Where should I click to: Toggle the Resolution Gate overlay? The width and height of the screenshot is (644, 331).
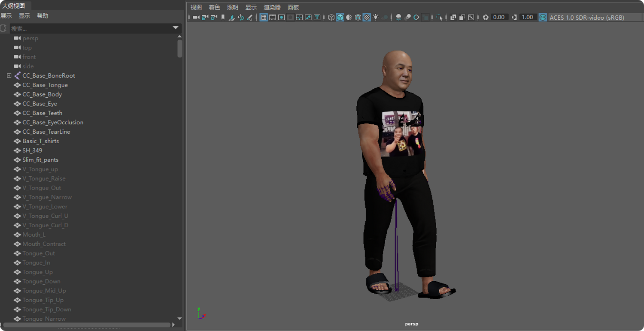[x=282, y=18]
